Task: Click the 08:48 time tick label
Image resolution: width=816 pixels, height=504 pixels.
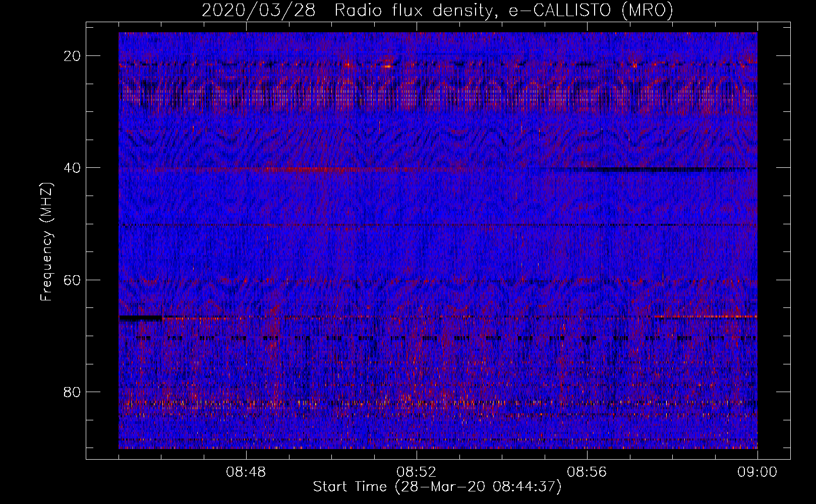Action: (x=246, y=472)
